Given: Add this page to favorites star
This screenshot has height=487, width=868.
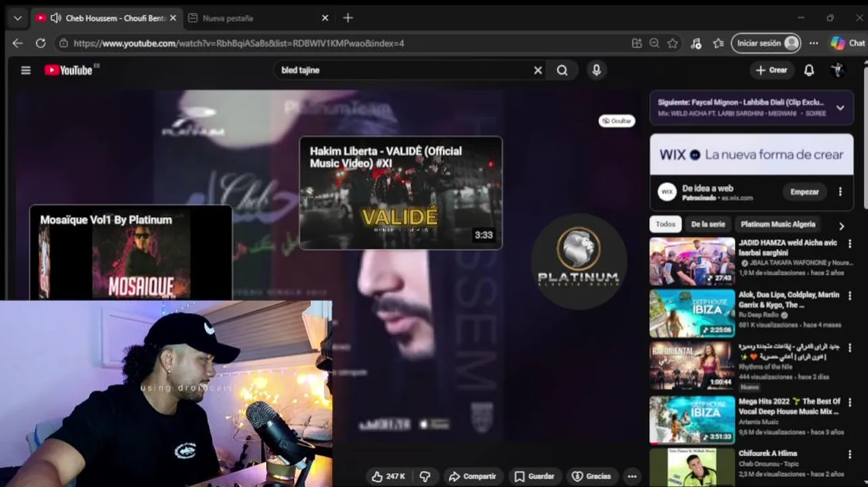Looking at the screenshot, I should (673, 43).
